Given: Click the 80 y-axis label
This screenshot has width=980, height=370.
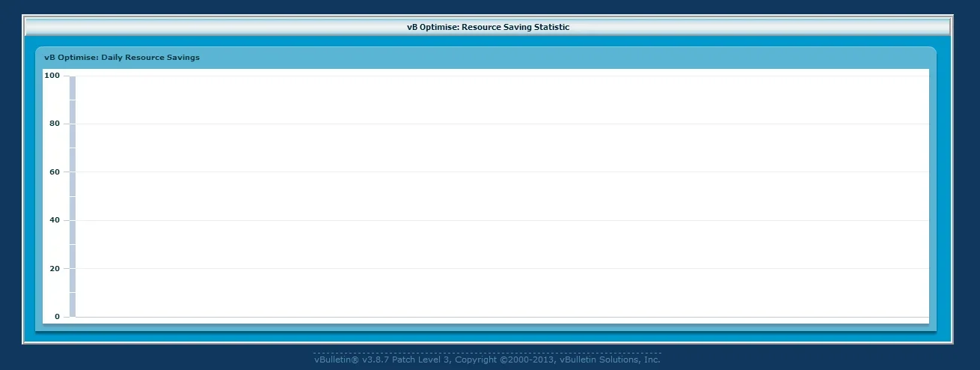Looking at the screenshot, I should 54,124.
